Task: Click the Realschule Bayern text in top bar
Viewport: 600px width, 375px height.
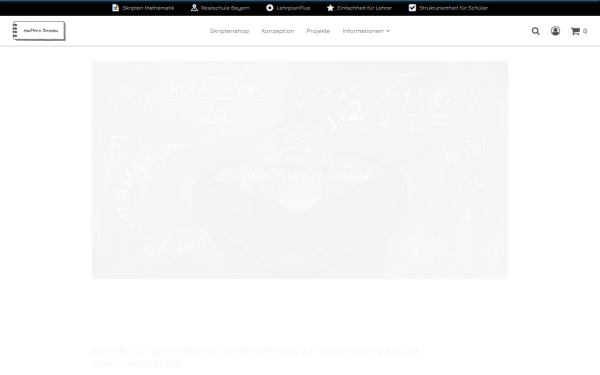Action: (225, 8)
